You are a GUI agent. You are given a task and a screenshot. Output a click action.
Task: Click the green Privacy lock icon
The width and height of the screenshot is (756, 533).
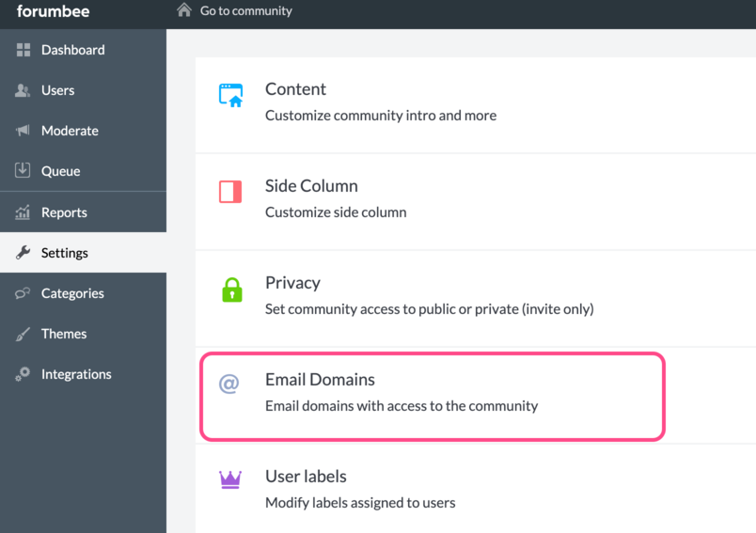232,290
